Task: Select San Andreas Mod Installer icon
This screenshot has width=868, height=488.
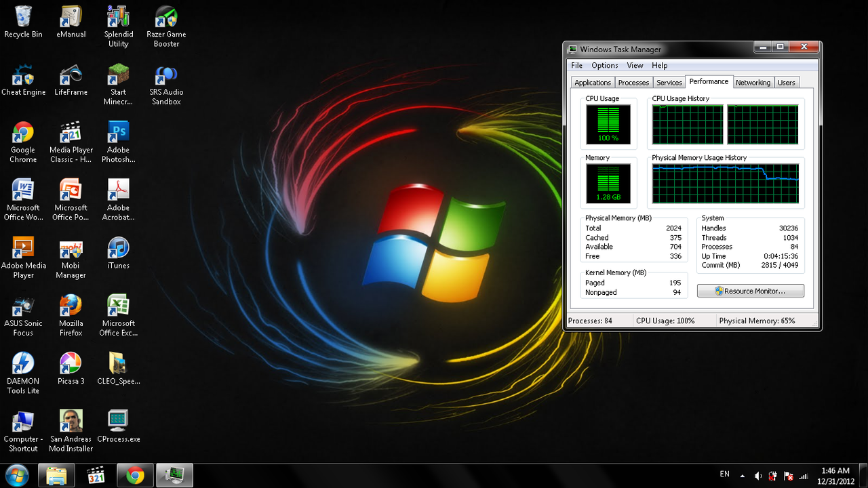Action: [71, 431]
